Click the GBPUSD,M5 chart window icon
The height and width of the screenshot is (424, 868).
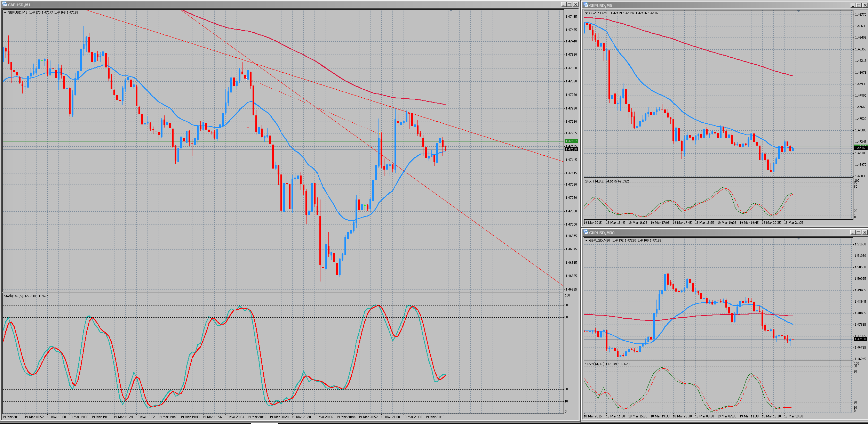coord(586,5)
